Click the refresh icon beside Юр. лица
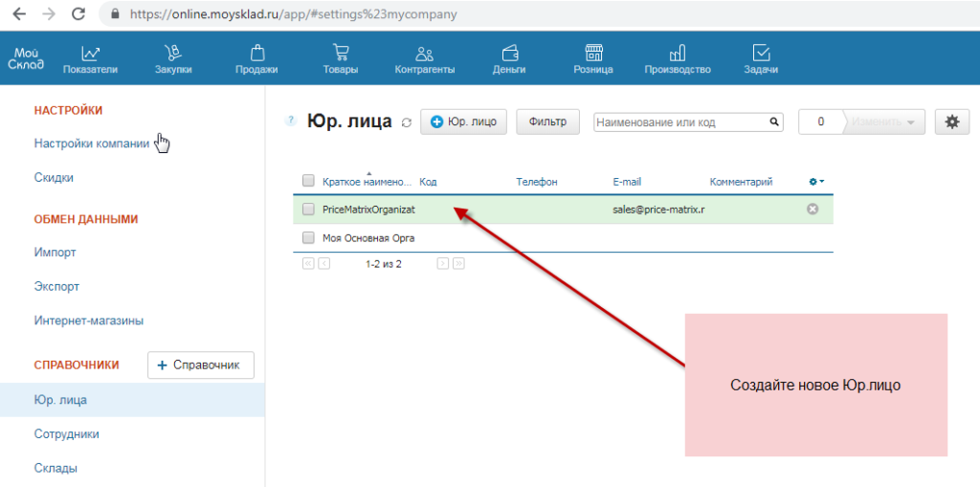The height and width of the screenshot is (487, 980). click(407, 122)
